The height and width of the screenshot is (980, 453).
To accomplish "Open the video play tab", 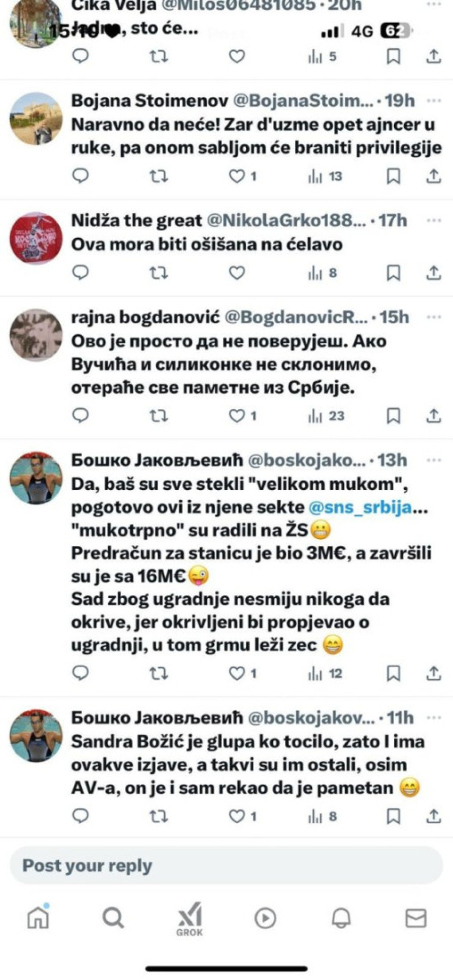I will (265, 918).
